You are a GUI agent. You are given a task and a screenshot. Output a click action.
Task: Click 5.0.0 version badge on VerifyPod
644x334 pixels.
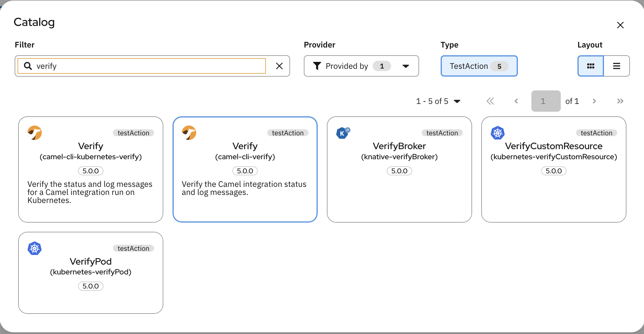tap(91, 286)
